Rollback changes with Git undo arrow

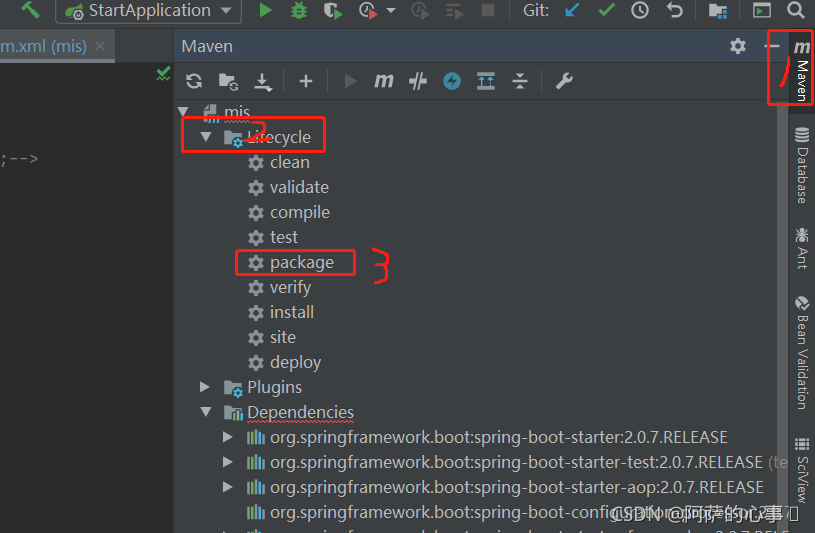pyautogui.click(x=674, y=10)
